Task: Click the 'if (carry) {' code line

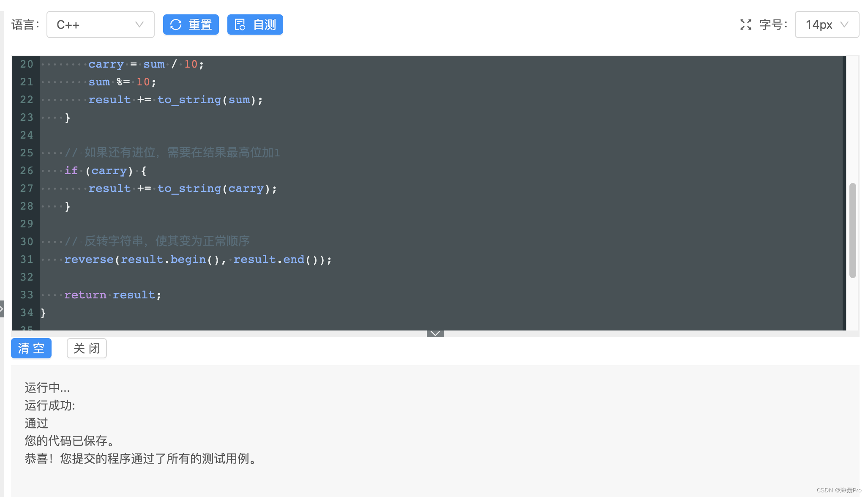Action: click(106, 171)
